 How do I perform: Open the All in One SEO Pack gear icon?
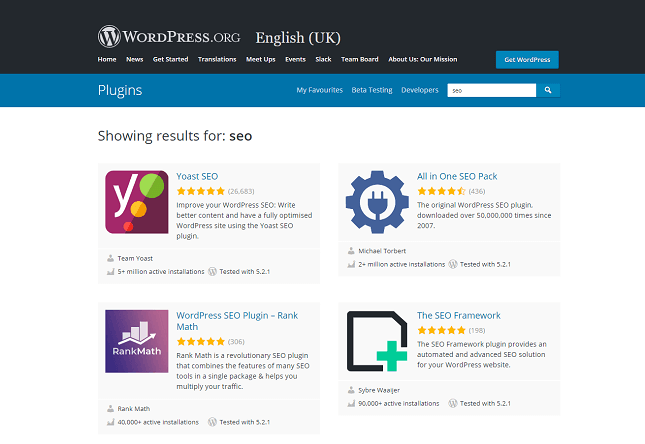(377, 202)
